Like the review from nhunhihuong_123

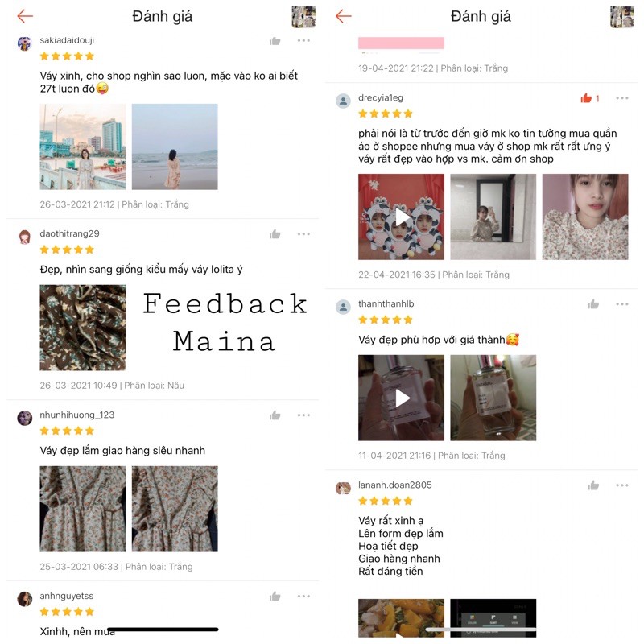point(275,415)
